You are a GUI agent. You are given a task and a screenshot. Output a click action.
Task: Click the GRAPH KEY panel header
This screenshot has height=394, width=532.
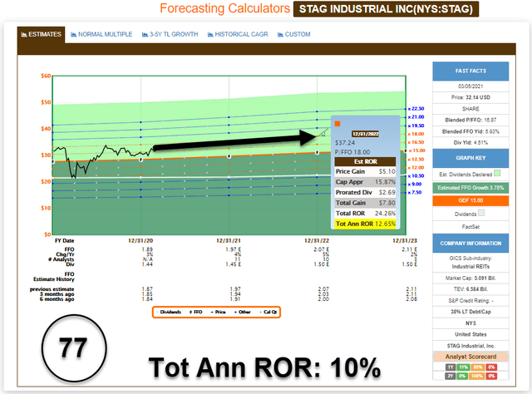point(470,158)
